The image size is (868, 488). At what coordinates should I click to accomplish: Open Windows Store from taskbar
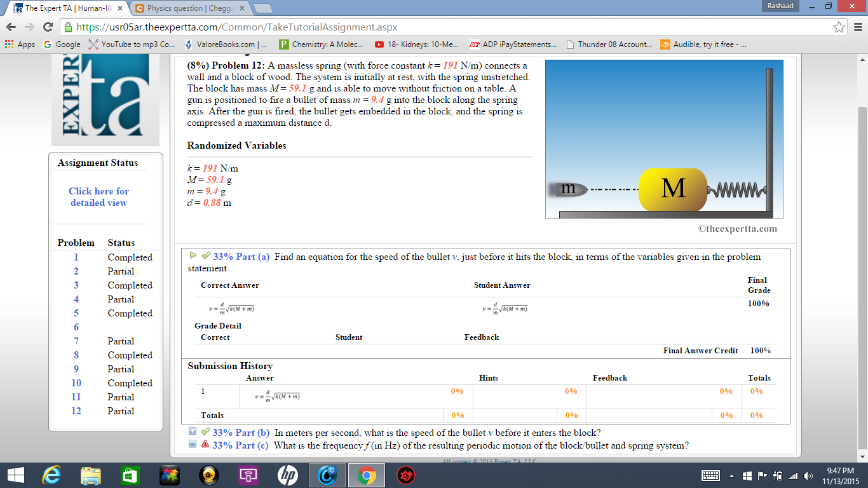(130, 475)
